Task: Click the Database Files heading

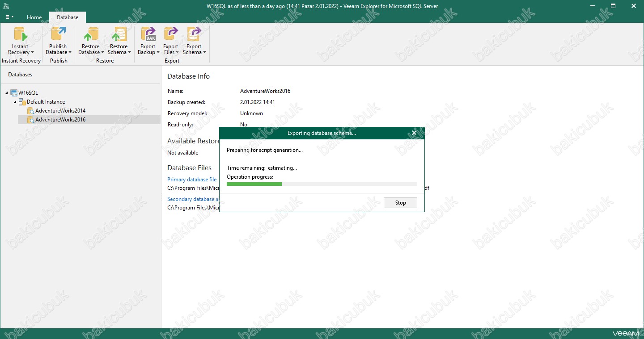Action: pos(189,168)
